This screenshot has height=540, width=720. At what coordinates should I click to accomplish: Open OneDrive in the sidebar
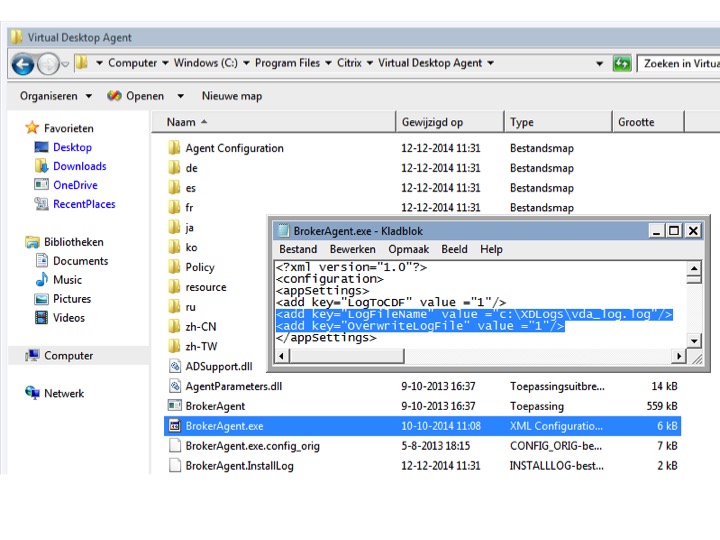coord(75,185)
